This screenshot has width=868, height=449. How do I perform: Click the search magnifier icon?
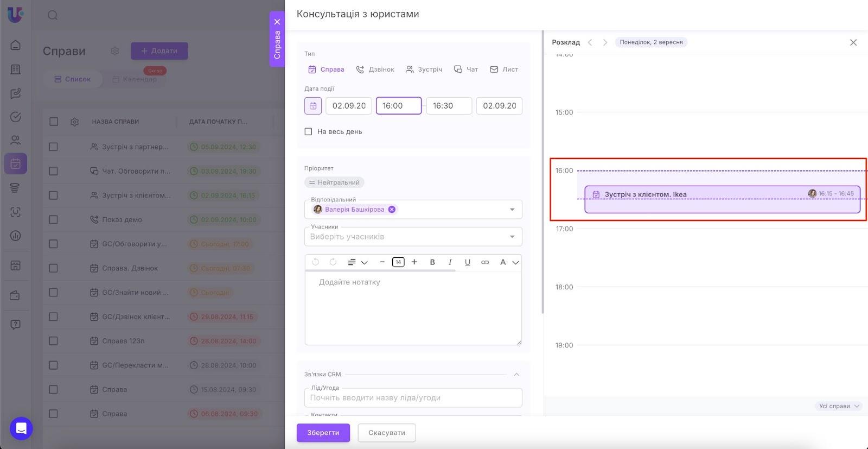tap(53, 15)
